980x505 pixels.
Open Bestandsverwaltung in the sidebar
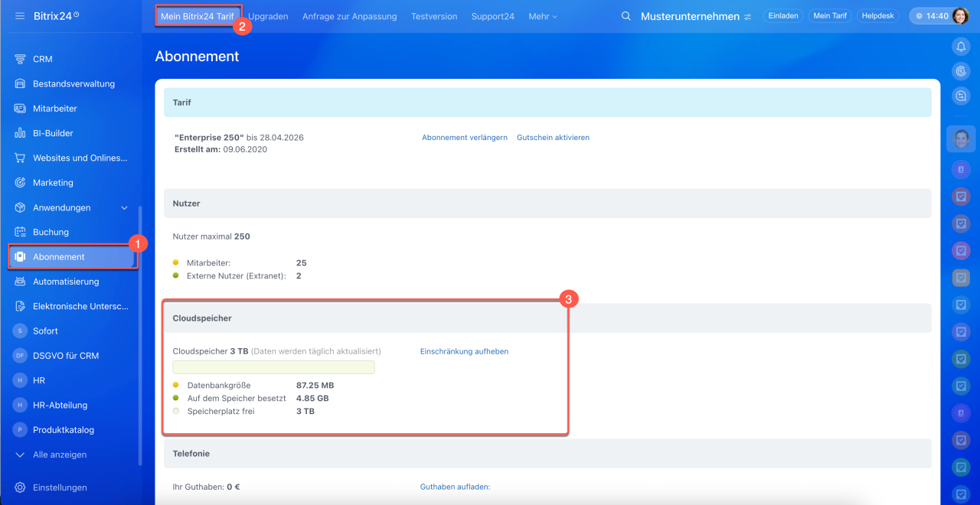(x=73, y=84)
